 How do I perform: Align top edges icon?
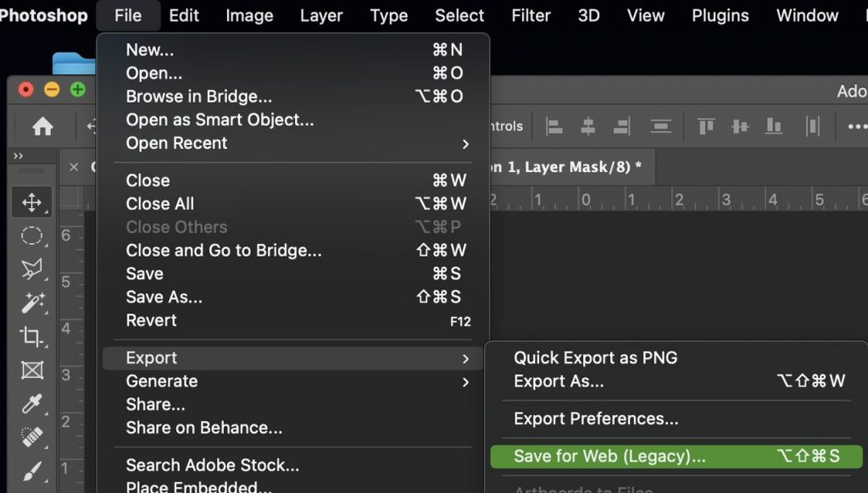pos(706,127)
